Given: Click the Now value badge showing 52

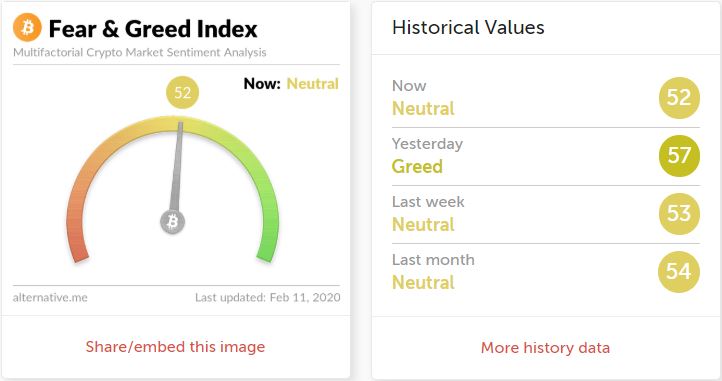Looking at the screenshot, I should click(679, 98).
